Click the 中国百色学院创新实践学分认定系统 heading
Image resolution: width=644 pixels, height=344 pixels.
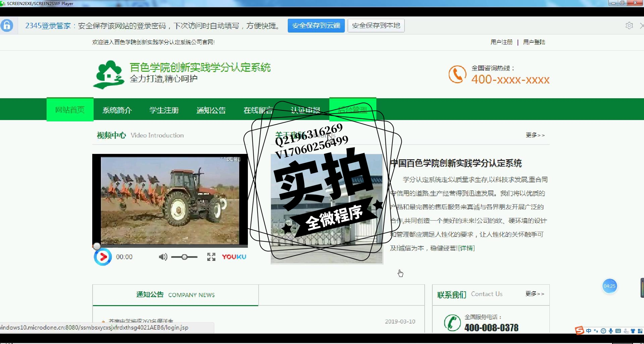tap(456, 163)
